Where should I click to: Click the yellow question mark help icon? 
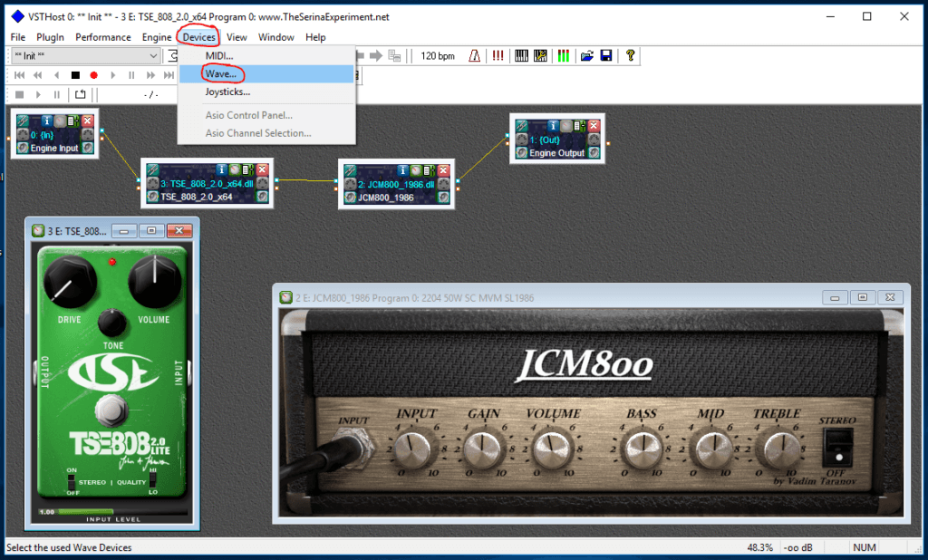pos(631,55)
